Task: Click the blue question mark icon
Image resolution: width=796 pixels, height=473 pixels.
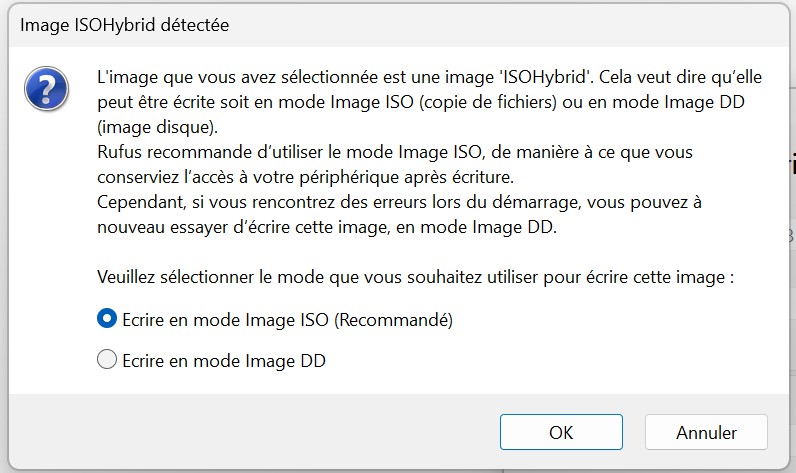Action: 46,89
